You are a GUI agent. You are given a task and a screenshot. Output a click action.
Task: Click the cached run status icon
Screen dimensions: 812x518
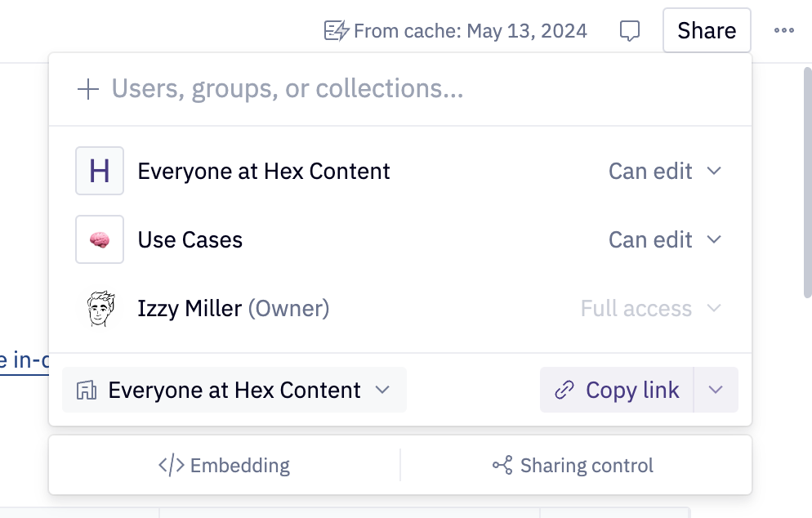point(337,30)
